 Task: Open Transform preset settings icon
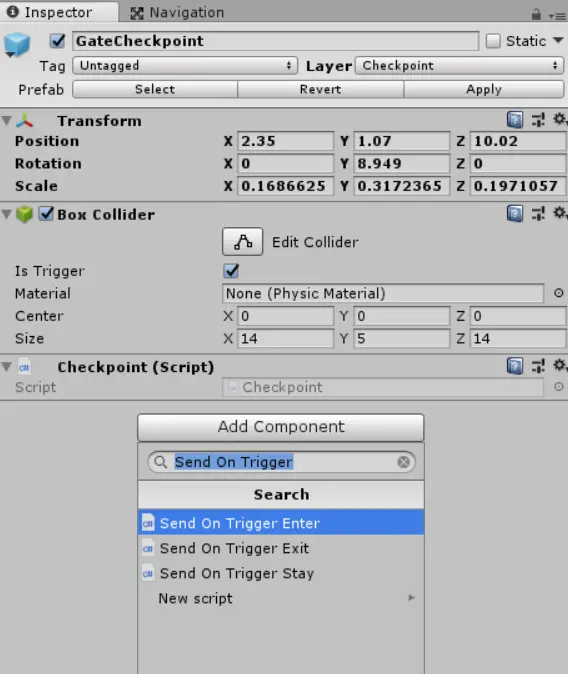click(538, 119)
